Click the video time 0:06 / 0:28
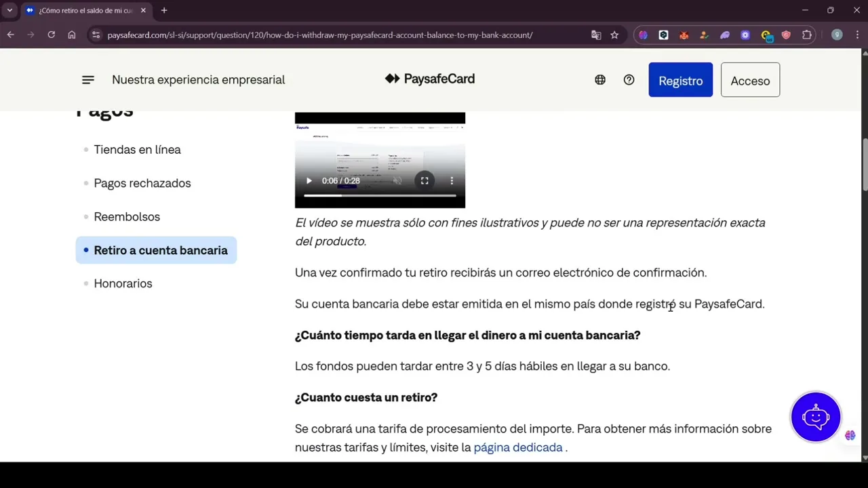Image resolution: width=868 pixels, height=488 pixels. point(341,181)
